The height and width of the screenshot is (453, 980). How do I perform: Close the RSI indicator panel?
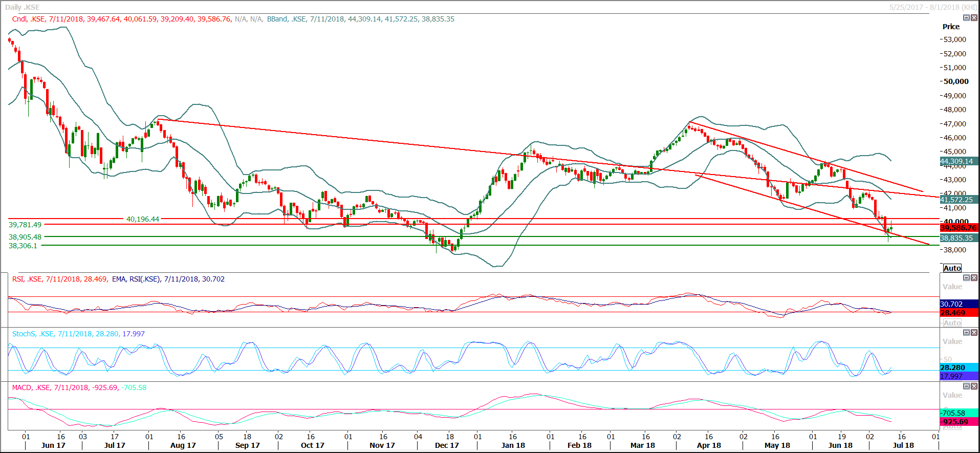(974, 278)
